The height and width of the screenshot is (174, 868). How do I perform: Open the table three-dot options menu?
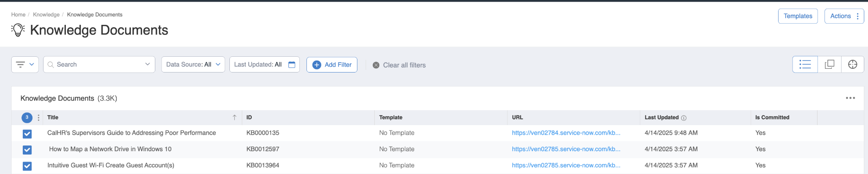[850, 98]
